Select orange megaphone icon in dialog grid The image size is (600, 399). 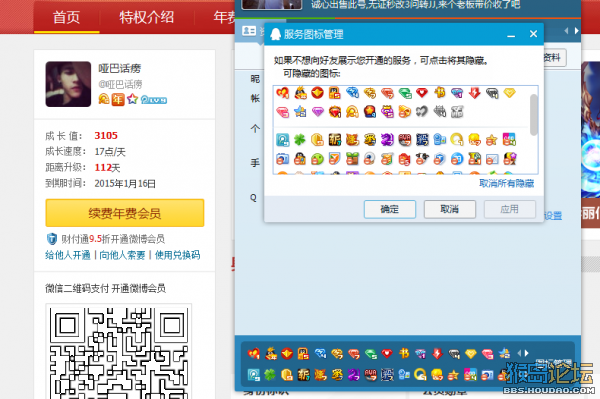tap(404, 112)
